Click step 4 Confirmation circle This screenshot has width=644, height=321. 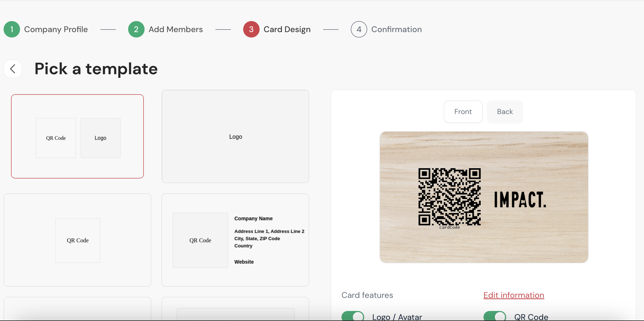coord(359,29)
